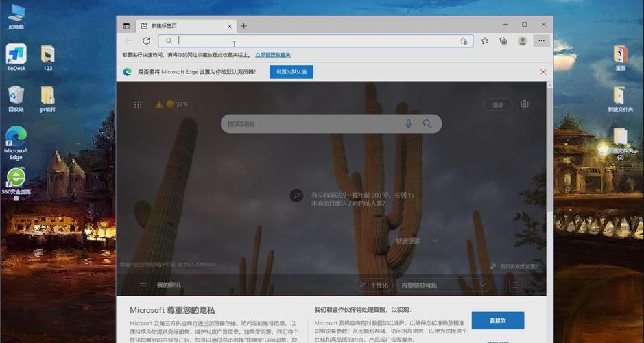
Task: Click scrollbar up arrow
Action: [x=549, y=85]
